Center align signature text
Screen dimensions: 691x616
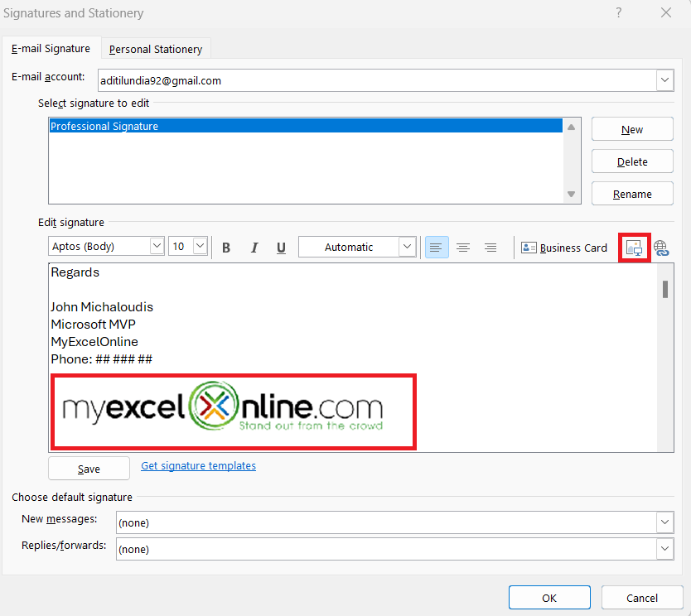tap(462, 248)
